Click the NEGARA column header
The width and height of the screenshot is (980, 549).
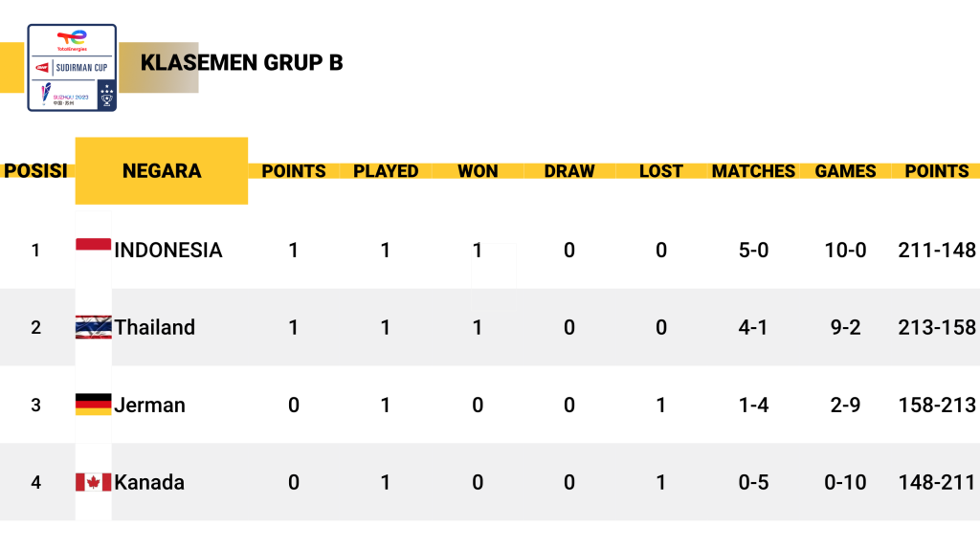[161, 170]
